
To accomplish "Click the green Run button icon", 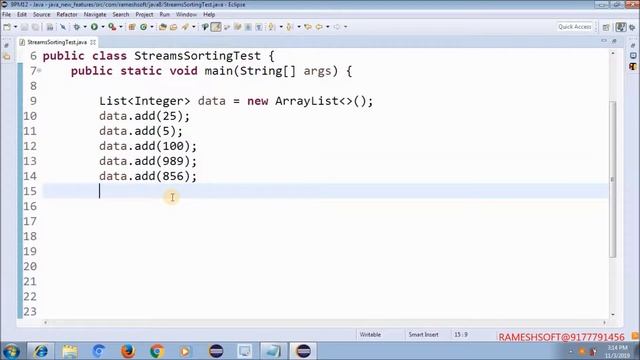I will [x=94, y=27].
